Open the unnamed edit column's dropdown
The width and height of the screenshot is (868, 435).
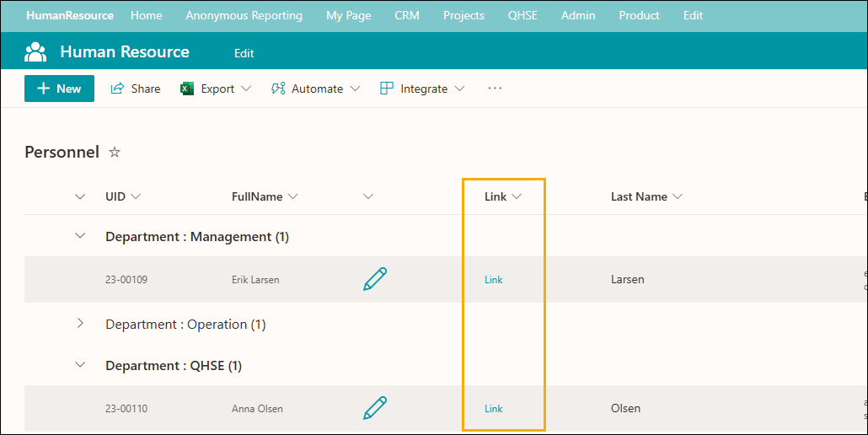pyautogui.click(x=368, y=196)
